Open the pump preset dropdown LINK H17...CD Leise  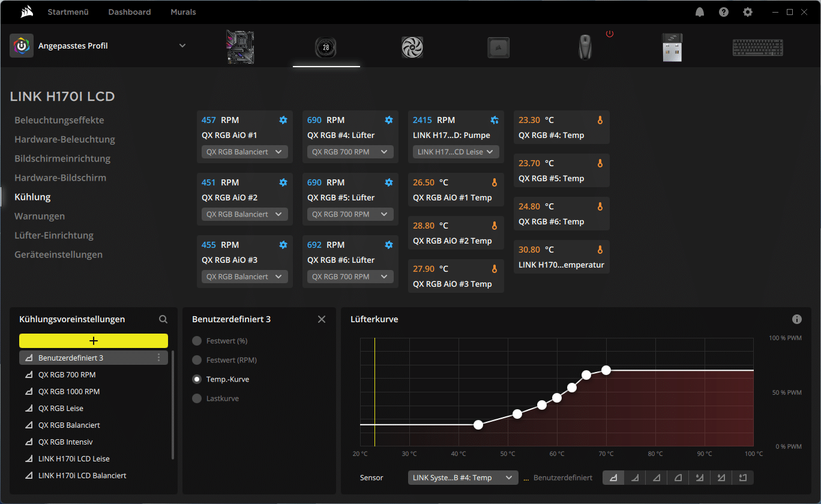coord(456,152)
